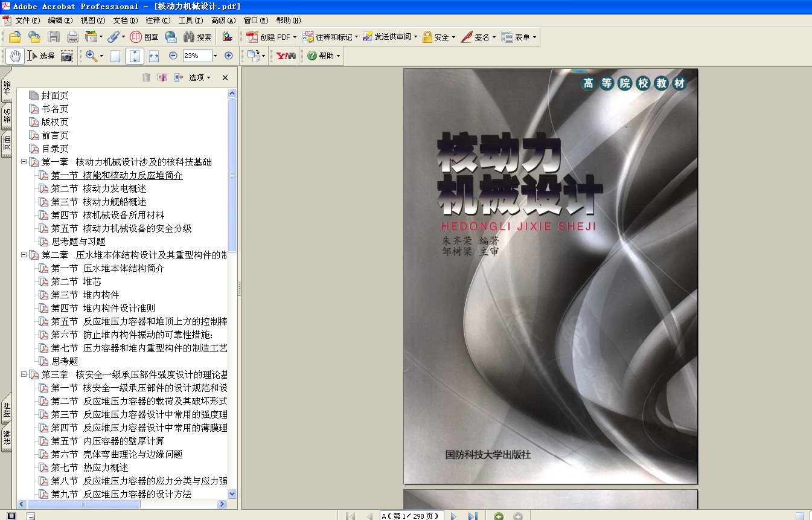
Task: Switch to the 签名 side panel tab
Action: [7, 115]
